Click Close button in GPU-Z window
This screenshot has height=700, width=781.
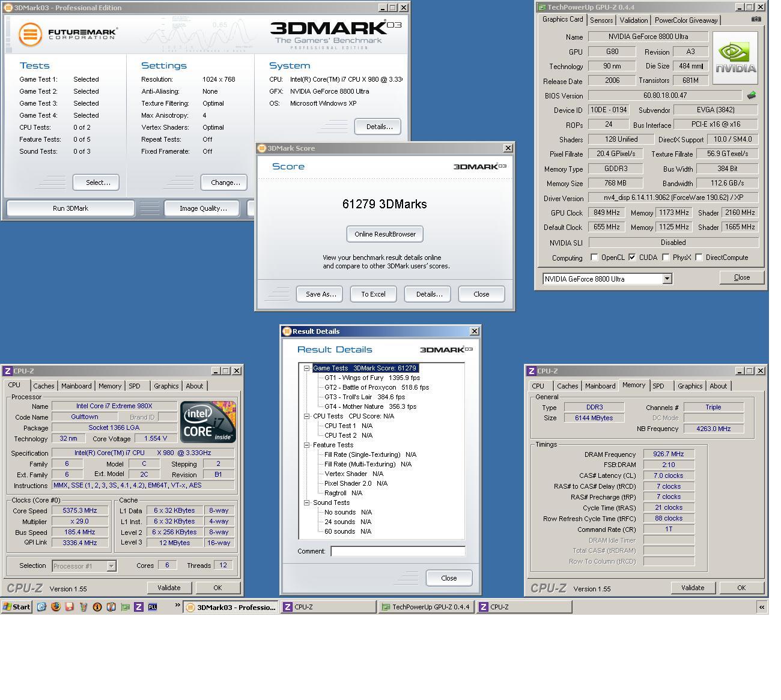[x=742, y=277]
